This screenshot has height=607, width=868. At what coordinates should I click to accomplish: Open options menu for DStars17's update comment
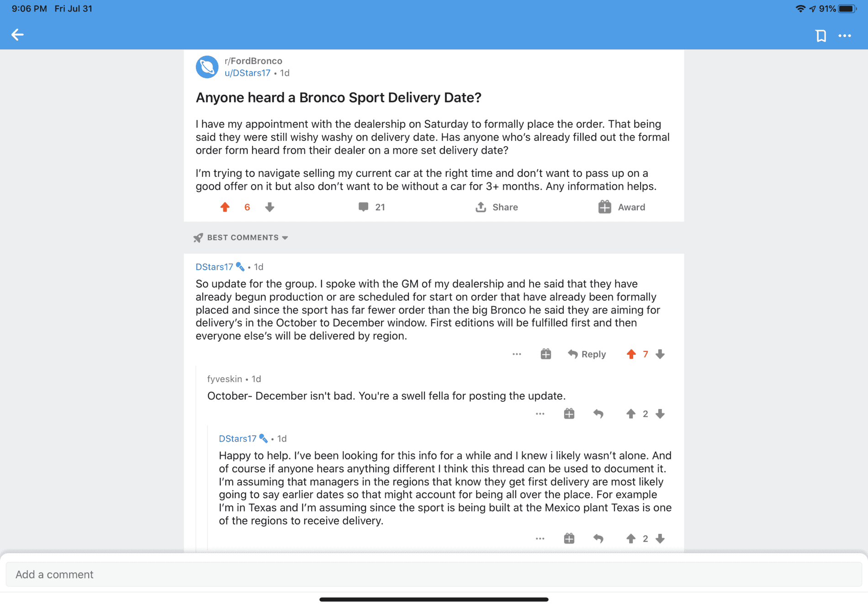click(x=517, y=354)
